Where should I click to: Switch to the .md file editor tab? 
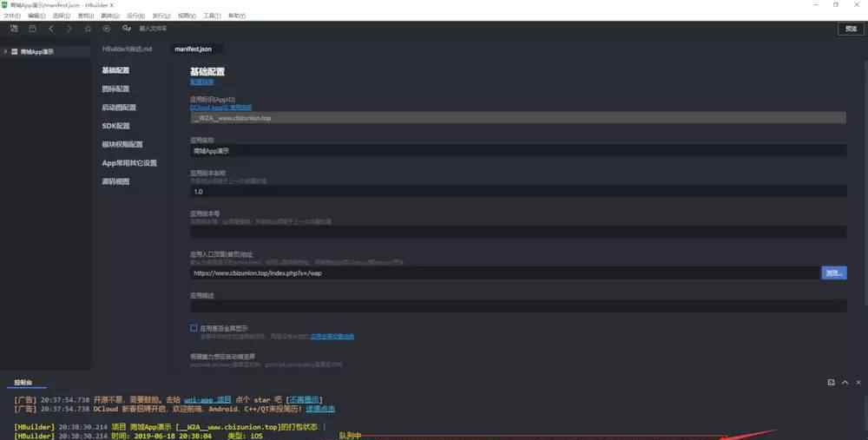coord(127,49)
